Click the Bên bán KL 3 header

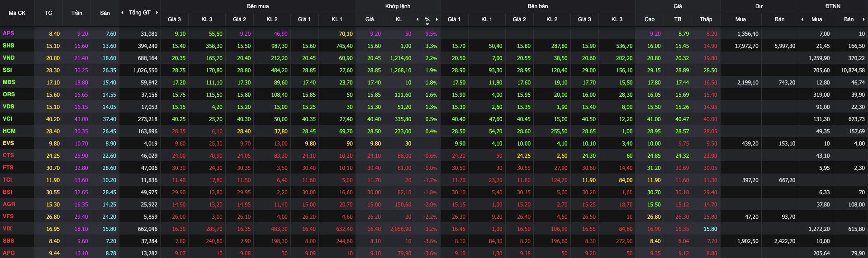[617, 19]
